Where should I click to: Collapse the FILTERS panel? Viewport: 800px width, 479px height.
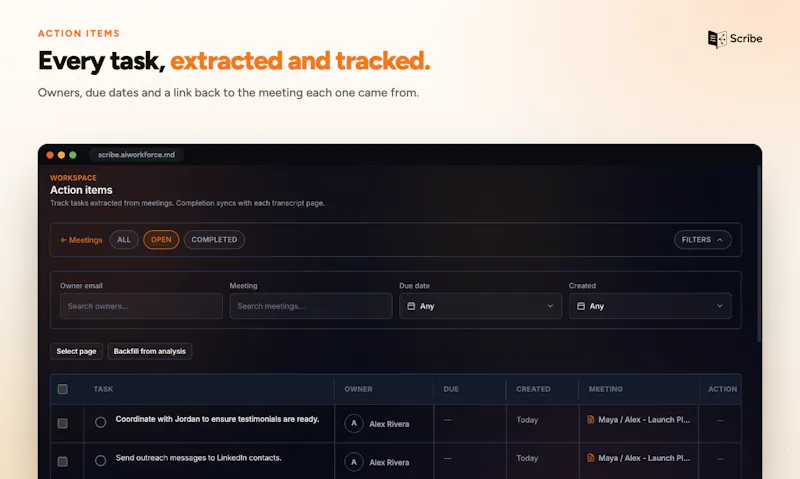pos(703,240)
